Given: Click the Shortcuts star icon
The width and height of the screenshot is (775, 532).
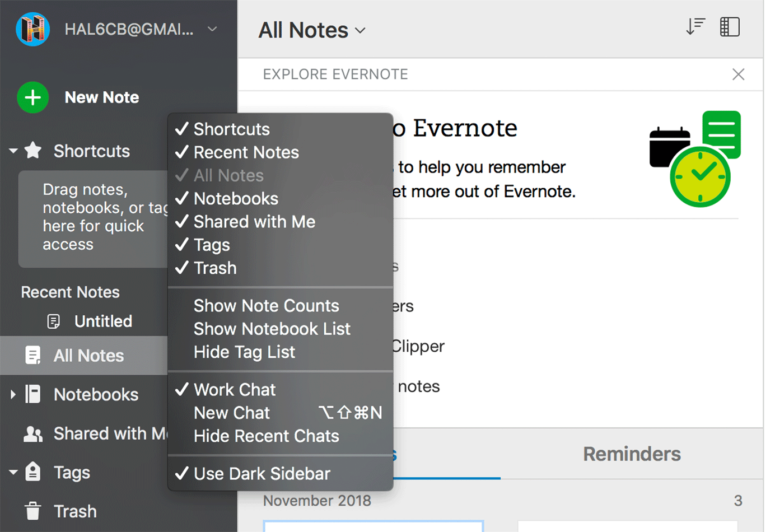Looking at the screenshot, I should coord(33,151).
